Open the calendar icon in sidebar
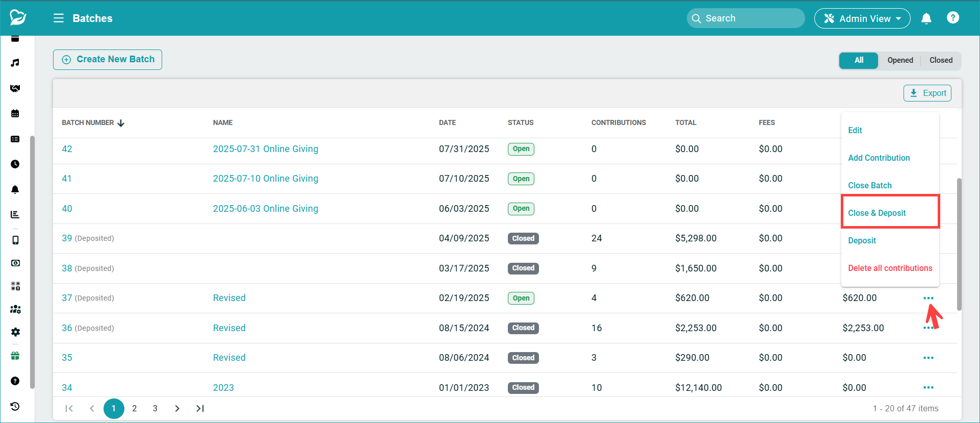980x423 pixels. [x=15, y=113]
